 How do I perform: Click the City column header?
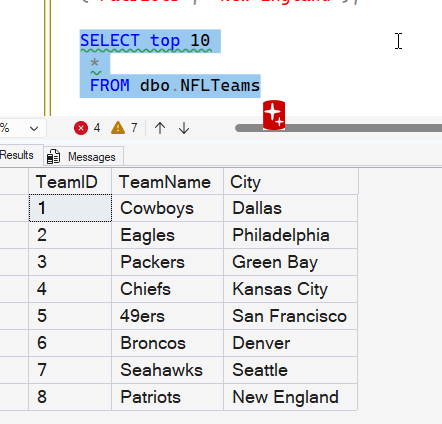tap(291, 182)
